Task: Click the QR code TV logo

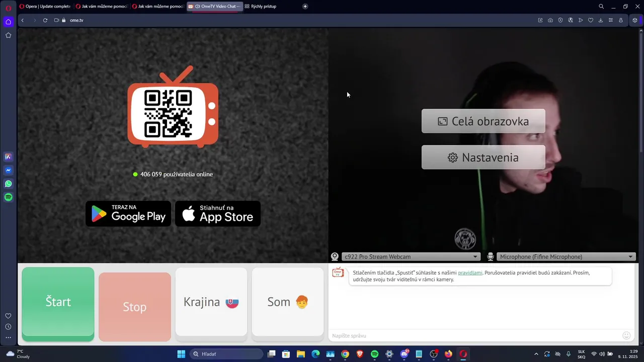Action: [x=173, y=107]
